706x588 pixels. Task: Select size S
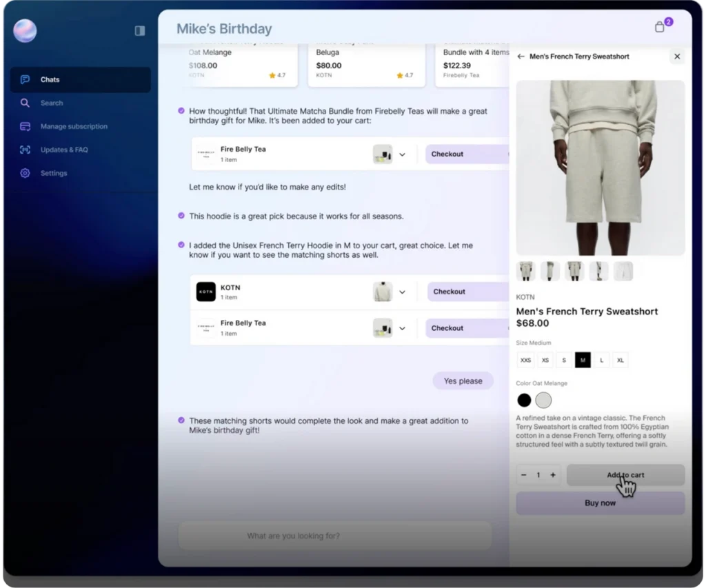(x=564, y=361)
